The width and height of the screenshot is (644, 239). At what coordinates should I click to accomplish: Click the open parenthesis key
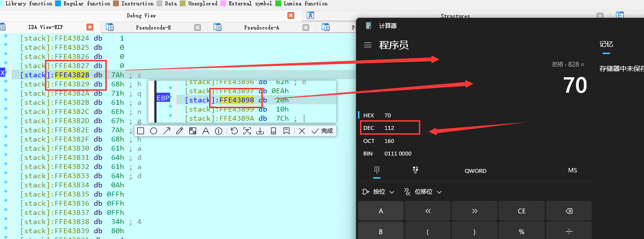pyautogui.click(x=428, y=231)
